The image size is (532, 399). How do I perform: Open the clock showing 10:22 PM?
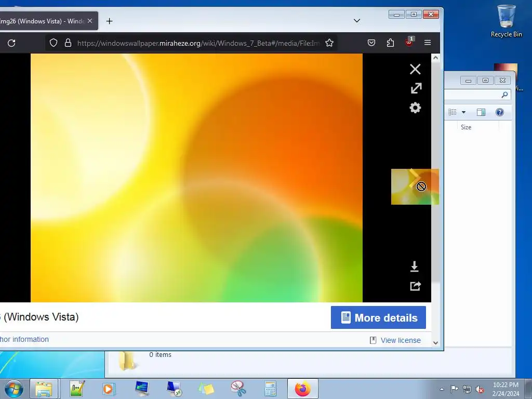click(x=506, y=389)
